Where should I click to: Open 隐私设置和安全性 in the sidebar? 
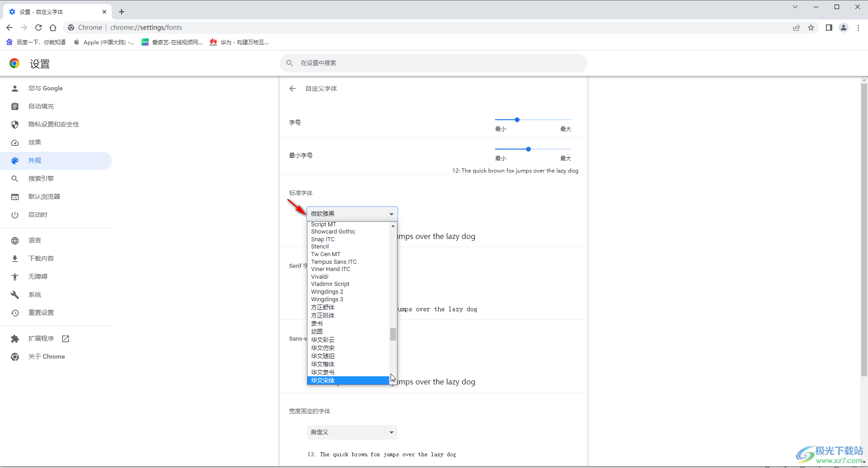click(x=53, y=124)
